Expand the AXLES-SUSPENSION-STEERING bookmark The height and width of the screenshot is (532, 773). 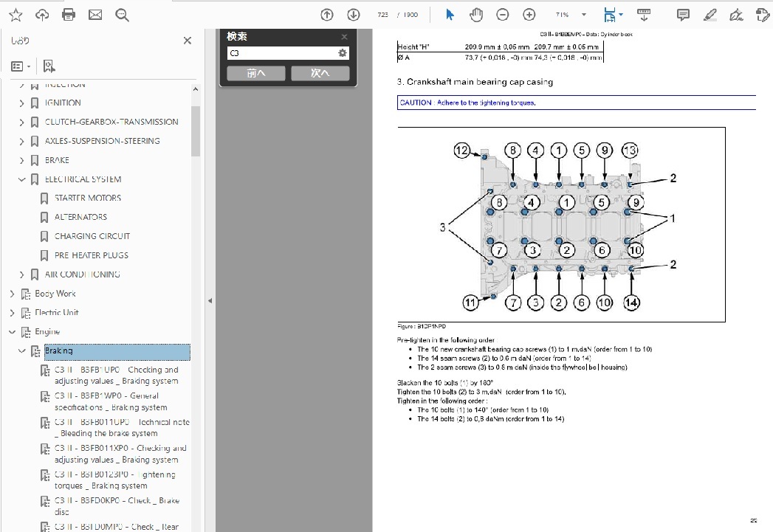tap(21, 142)
